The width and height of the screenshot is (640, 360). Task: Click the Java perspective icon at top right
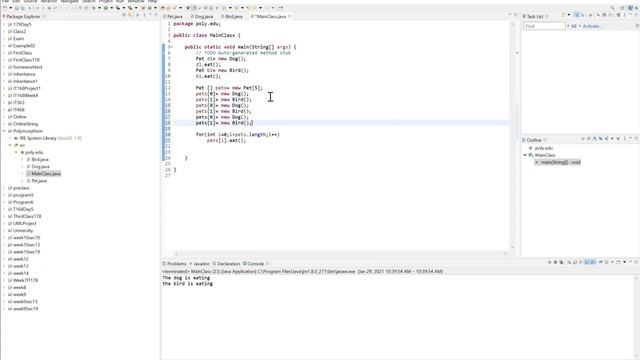pos(631,8)
